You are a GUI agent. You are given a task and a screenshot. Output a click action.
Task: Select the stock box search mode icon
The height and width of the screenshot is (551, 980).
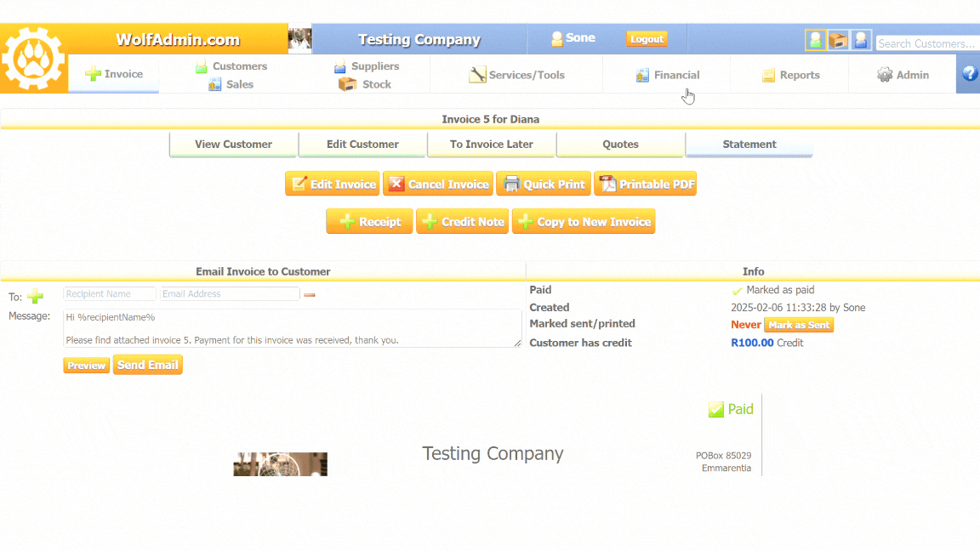click(x=838, y=40)
